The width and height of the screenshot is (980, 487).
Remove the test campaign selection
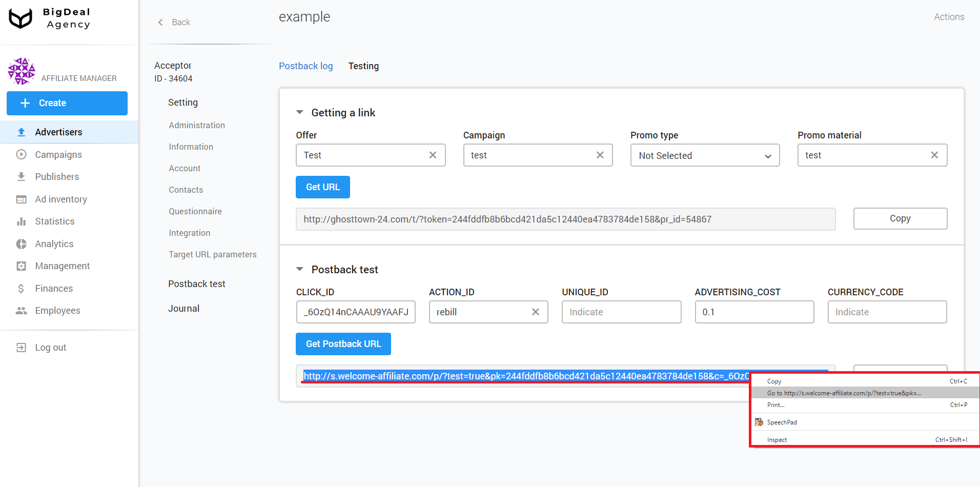tap(600, 155)
